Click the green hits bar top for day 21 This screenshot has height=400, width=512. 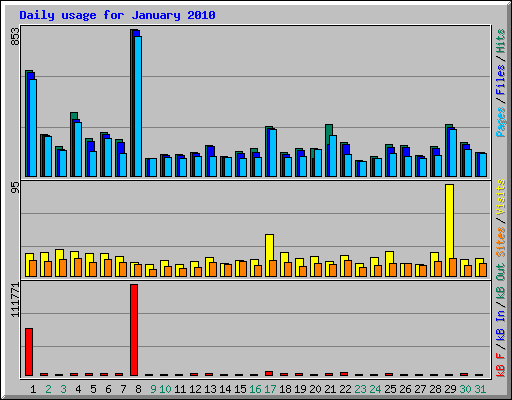coord(329,129)
